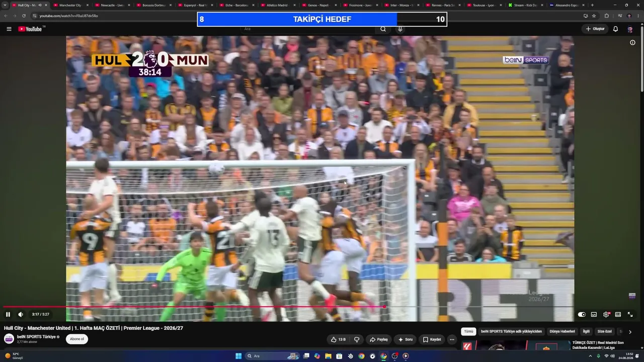Open the Windows Start menu

pyautogui.click(x=238, y=356)
